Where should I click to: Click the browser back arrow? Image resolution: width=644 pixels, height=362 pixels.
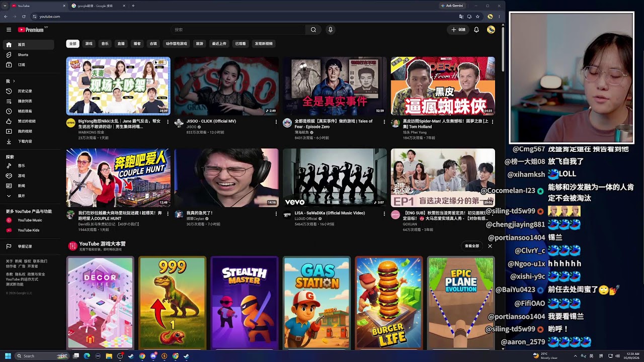(x=6, y=17)
